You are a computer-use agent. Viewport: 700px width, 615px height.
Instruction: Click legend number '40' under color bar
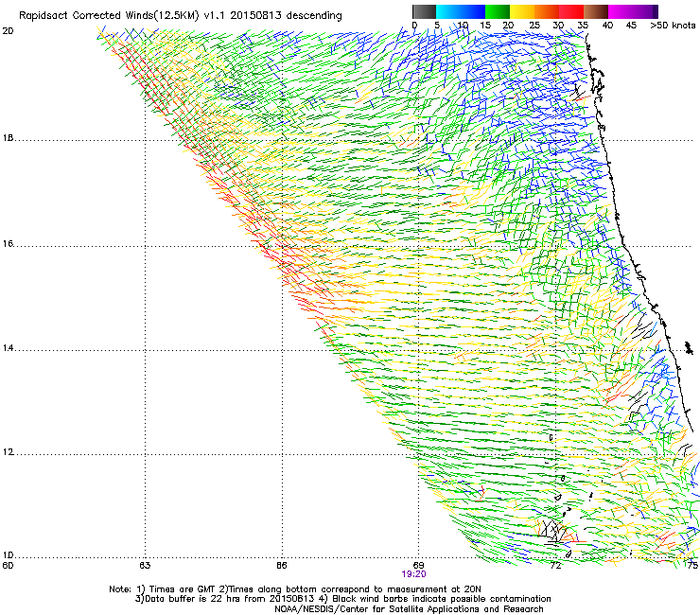coord(607,26)
